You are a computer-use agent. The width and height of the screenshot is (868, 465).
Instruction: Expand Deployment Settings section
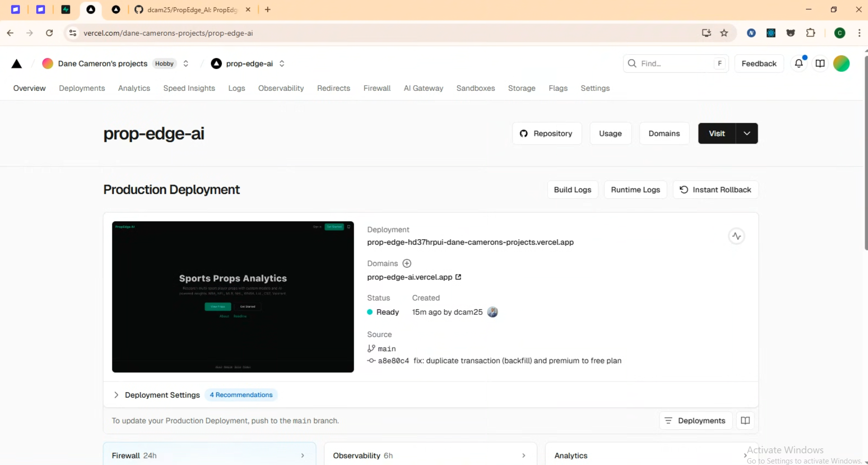coord(116,395)
